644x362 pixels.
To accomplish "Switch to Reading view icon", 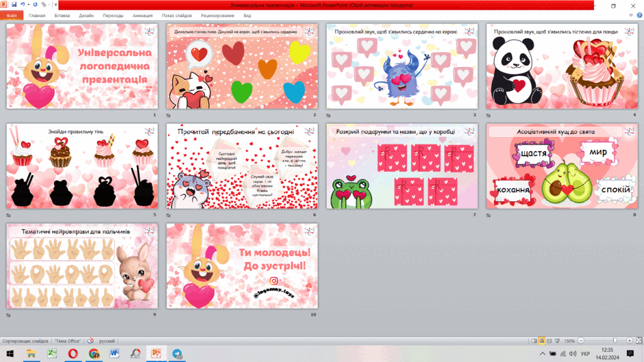I will (x=549, y=341).
